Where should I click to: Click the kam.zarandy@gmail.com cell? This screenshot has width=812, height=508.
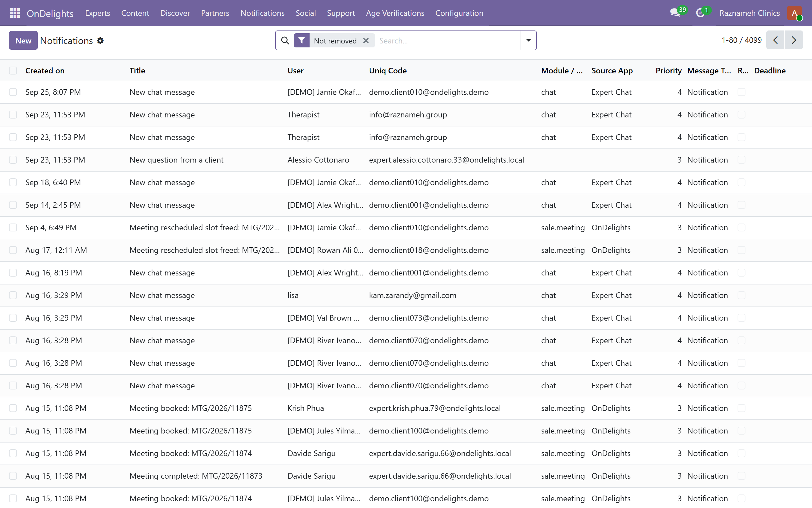tap(412, 295)
